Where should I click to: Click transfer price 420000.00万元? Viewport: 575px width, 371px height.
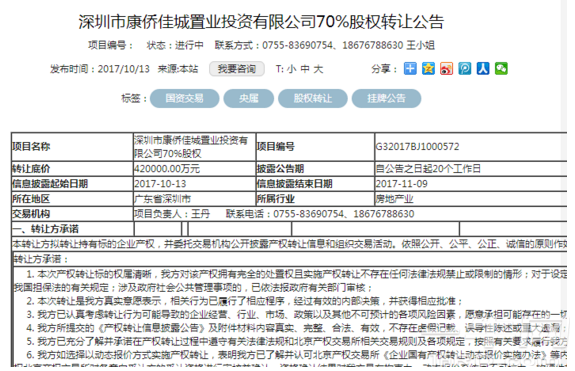167,169
